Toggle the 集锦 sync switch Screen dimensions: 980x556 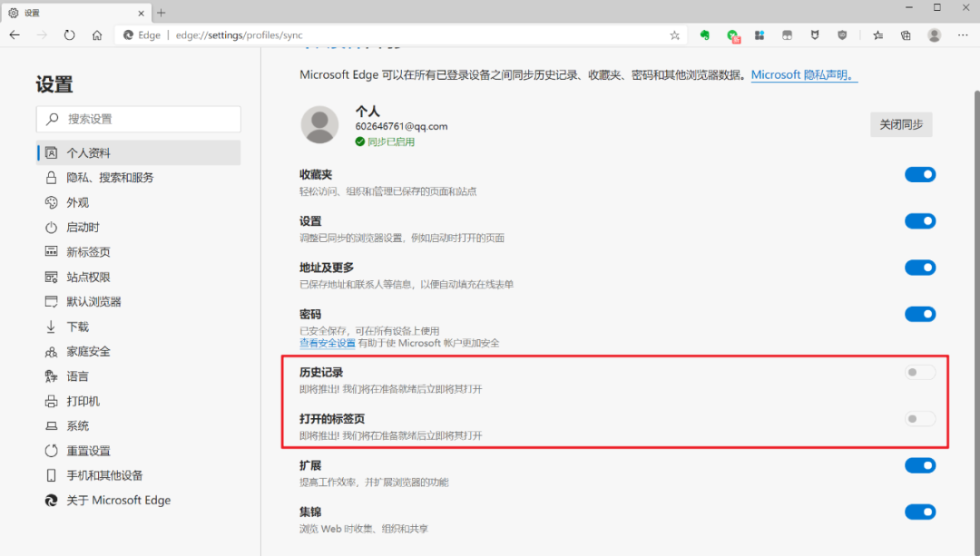click(x=920, y=512)
